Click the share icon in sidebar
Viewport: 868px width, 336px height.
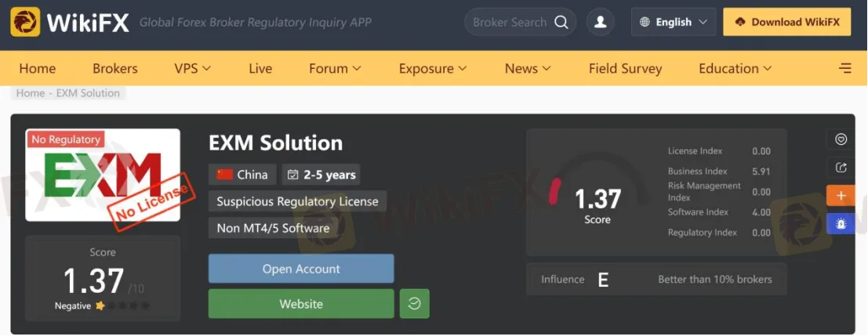[x=841, y=167]
